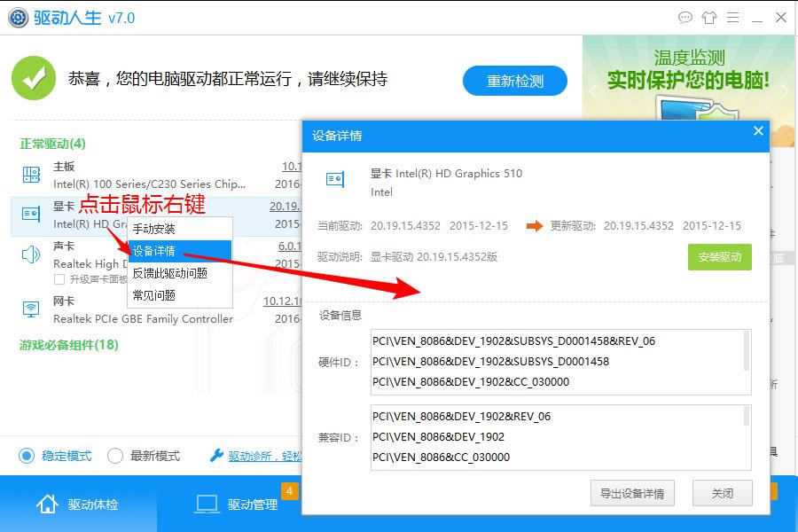
Task: Show previous banner with left arrow
Action: pos(592,91)
